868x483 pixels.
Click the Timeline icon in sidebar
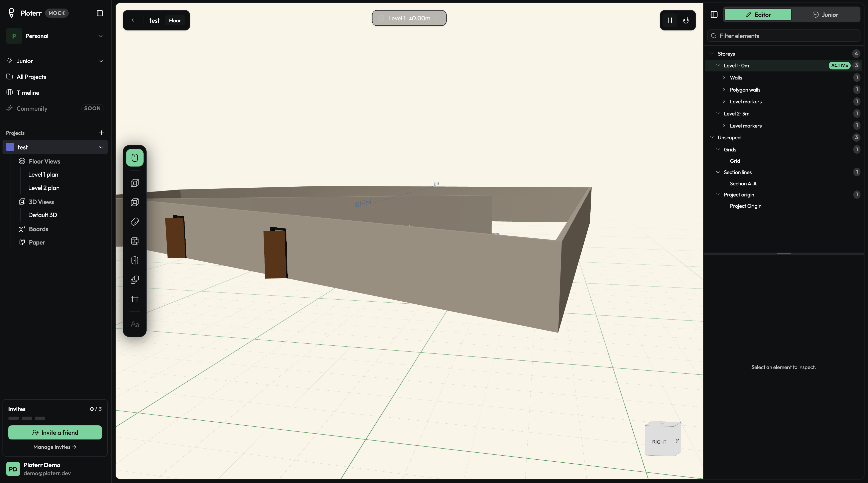[x=10, y=92]
